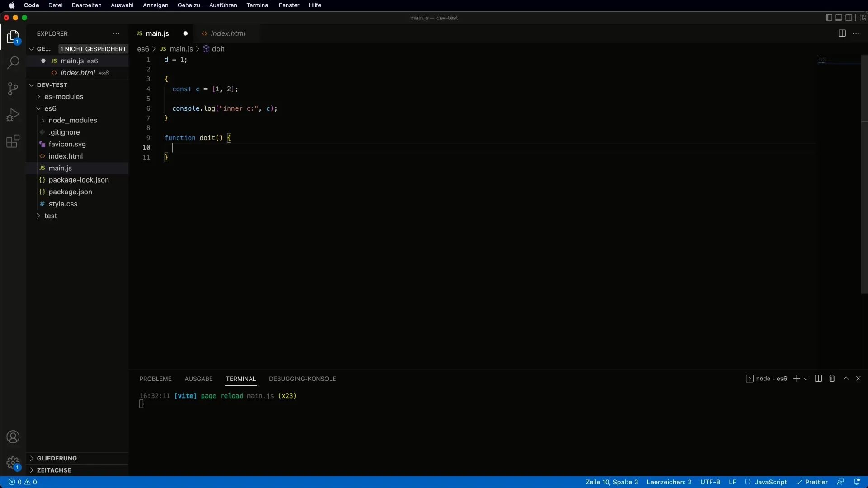Collapse the open editors section

32,49
